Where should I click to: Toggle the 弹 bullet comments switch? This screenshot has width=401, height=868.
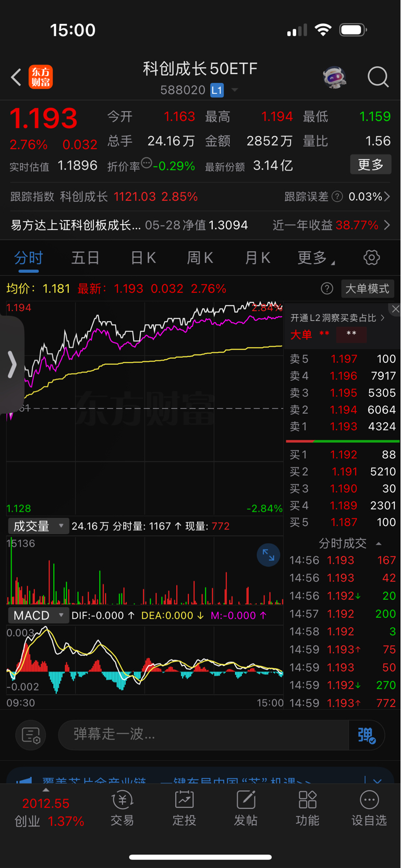click(367, 735)
